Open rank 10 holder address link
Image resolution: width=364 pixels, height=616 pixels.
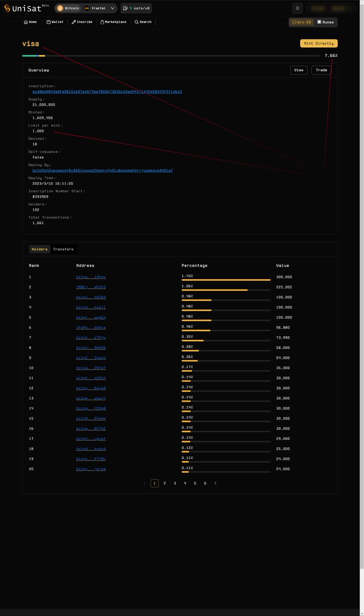click(x=91, y=368)
